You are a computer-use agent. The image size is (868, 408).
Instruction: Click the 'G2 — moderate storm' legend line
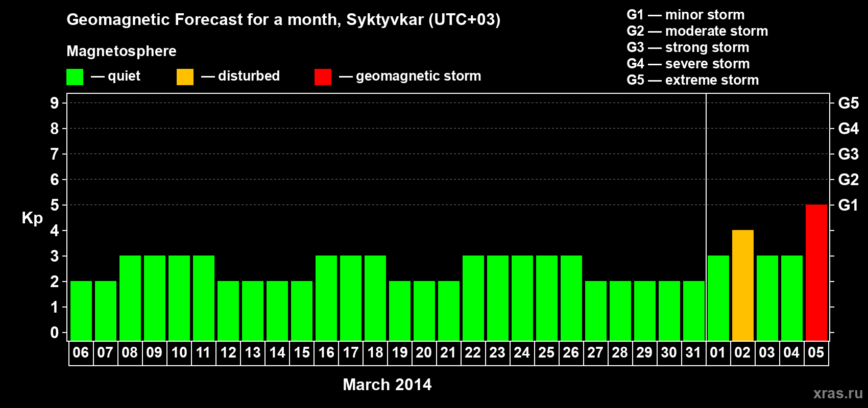pyautogui.click(x=697, y=31)
